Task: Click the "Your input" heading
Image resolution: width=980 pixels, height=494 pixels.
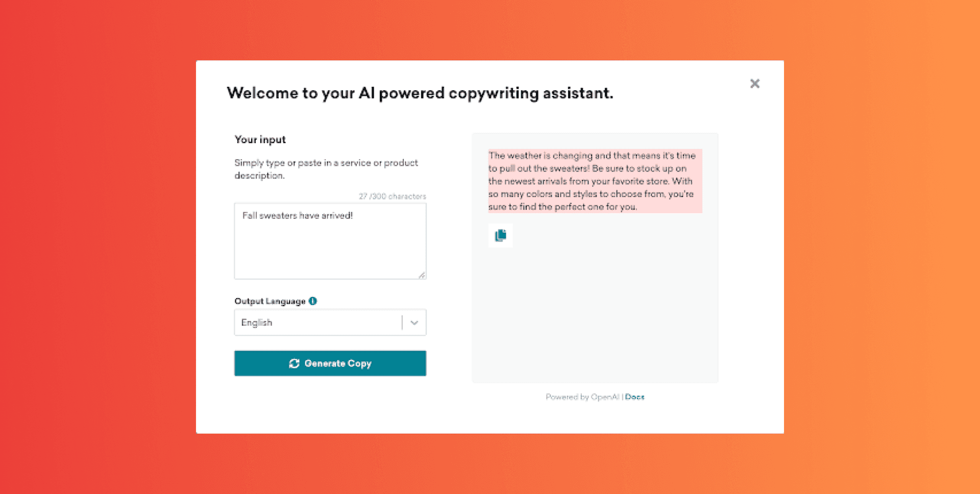Action: [x=260, y=140]
